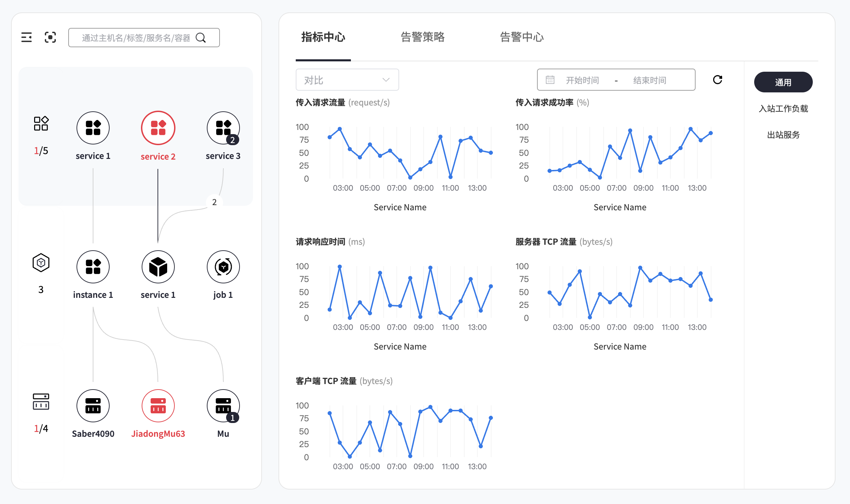
Task: Click the host/tag/service search field
Action: click(x=144, y=38)
